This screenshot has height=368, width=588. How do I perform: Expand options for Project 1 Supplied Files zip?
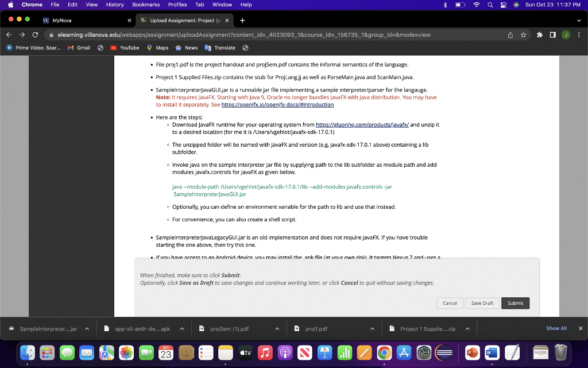[466, 328]
